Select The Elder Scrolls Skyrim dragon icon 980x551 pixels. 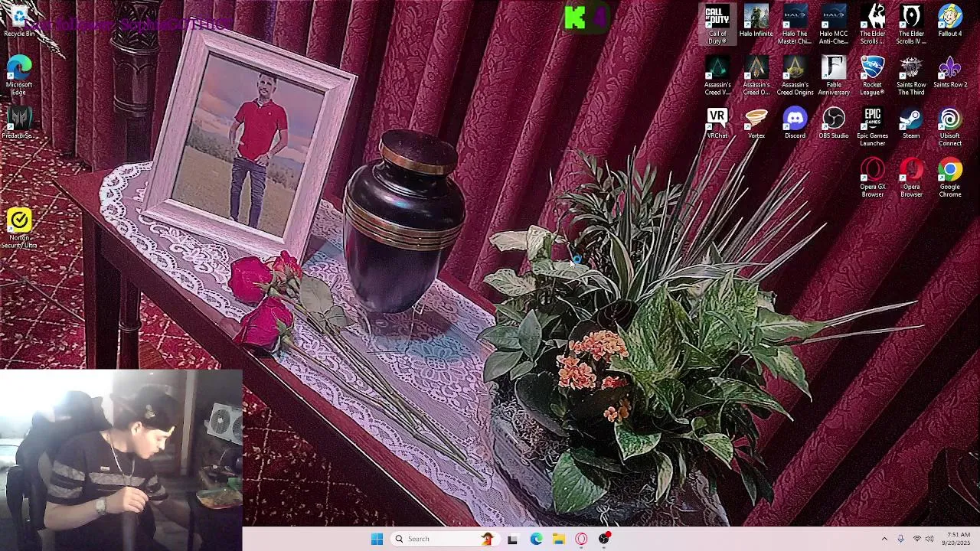click(x=873, y=24)
